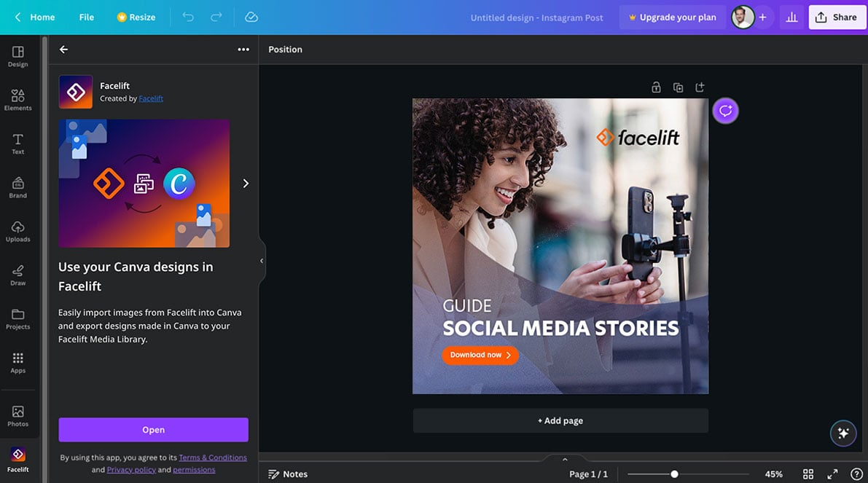Duplicate the current page
Viewport: 868px width, 483px height.
(x=678, y=87)
